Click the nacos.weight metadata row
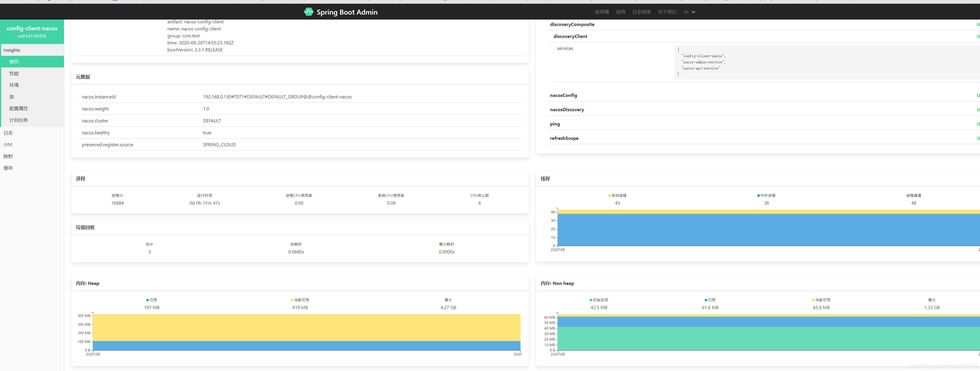Viewport: 980px width, 371px height. tap(300, 109)
